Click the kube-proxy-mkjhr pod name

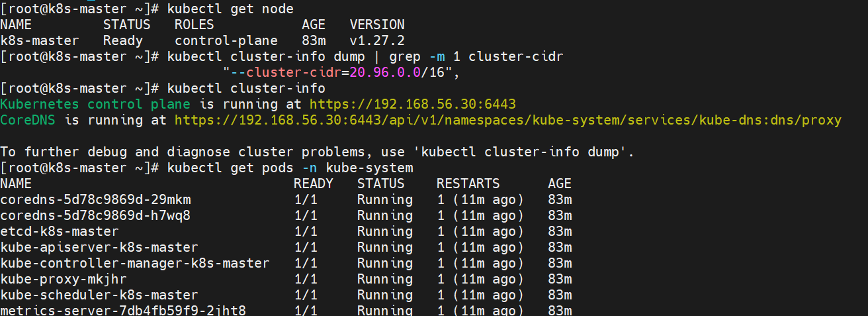click(x=64, y=279)
